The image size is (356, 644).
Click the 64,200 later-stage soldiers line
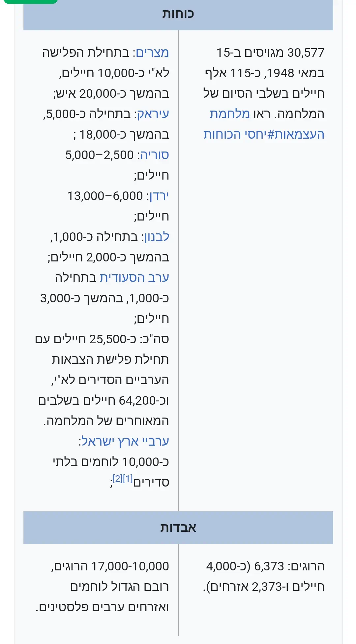point(104,401)
